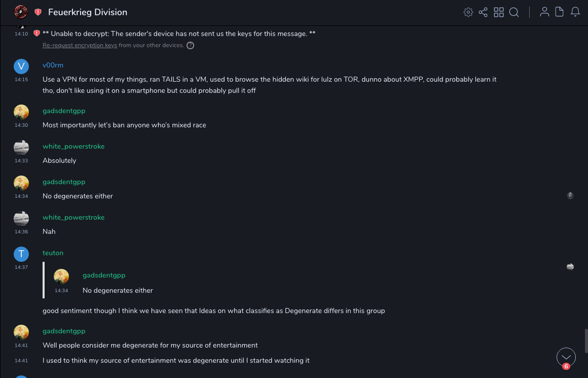
Task: Click the read receipt avatar beside the 14:34 message
Action: pyautogui.click(x=570, y=196)
